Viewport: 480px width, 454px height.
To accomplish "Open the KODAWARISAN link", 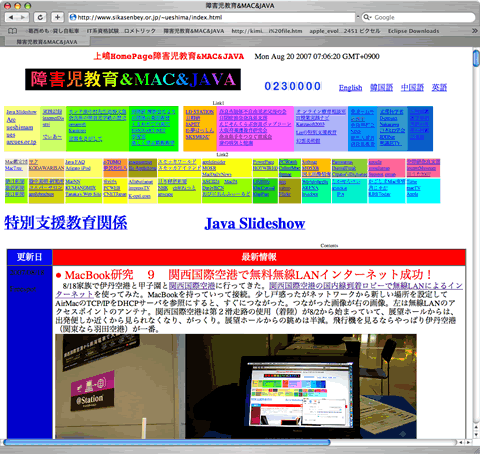I will (x=46, y=168).
